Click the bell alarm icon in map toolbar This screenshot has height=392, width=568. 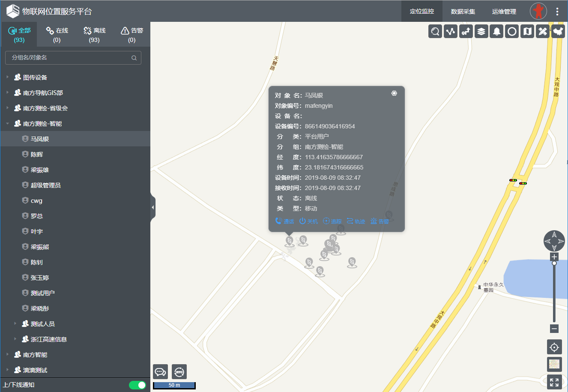[497, 31]
